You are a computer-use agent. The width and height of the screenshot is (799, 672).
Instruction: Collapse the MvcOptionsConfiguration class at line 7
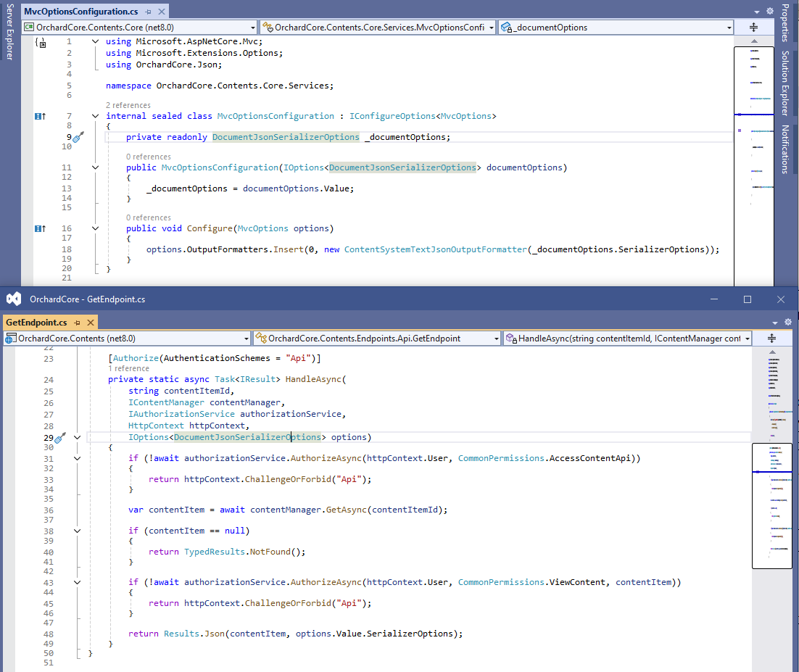coord(95,116)
